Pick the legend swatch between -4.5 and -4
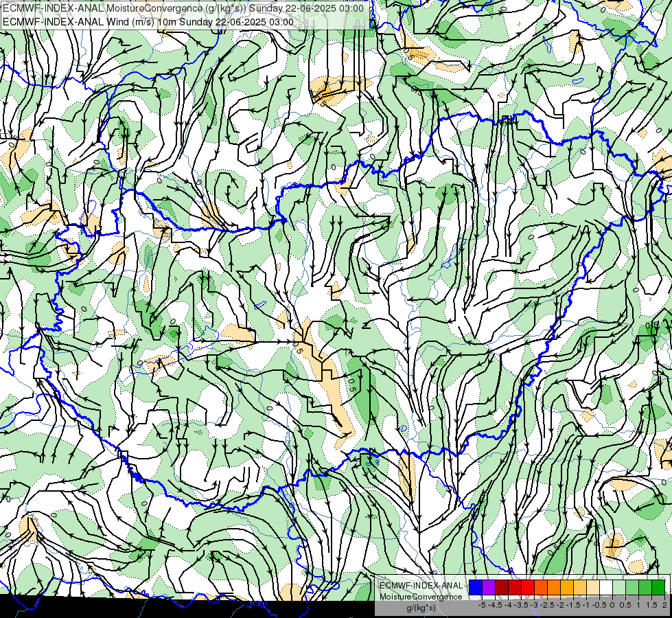The height and width of the screenshot is (618, 672). tap(502, 587)
